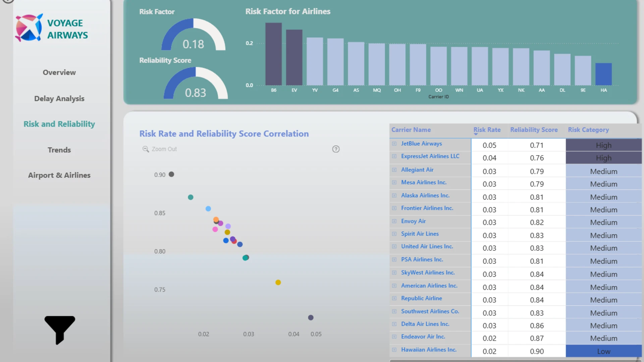Screen dimensions: 644x362
Task: Open Airport & Airlines page
Action: point(59,175)
